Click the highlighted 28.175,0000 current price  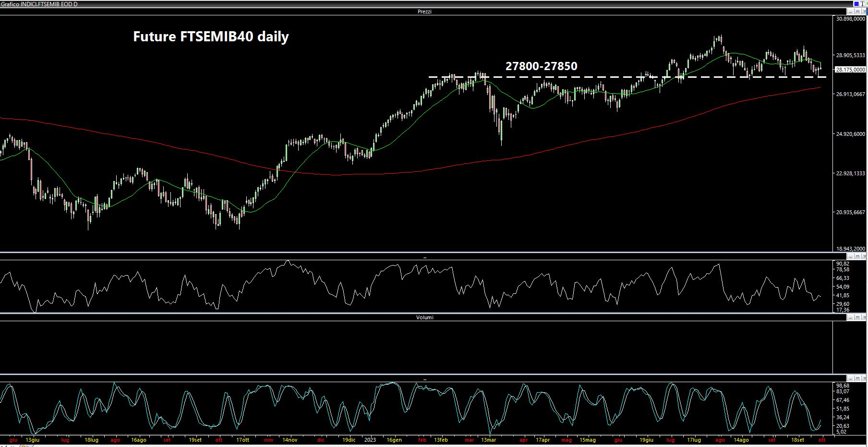pyautogui.click(x=851, y=70)
